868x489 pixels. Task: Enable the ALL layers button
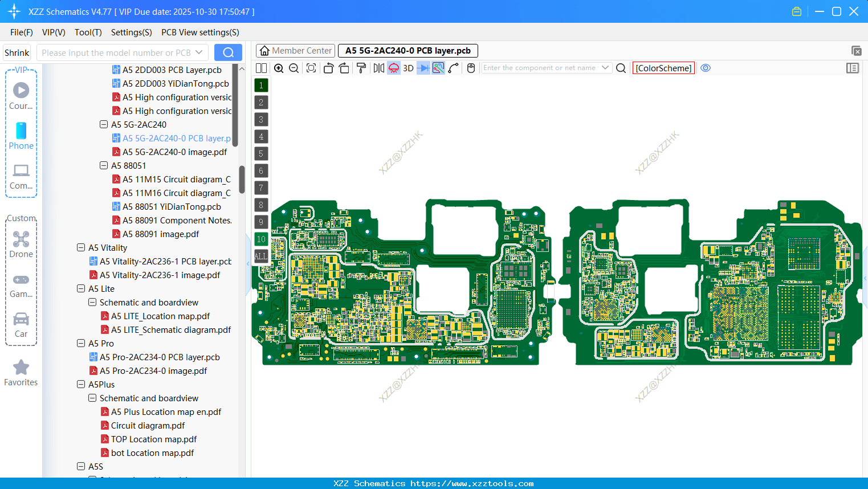coord(260,256)
